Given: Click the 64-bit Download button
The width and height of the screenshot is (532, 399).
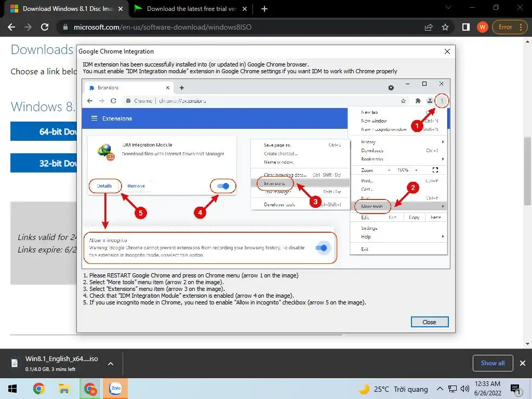Looking at the screenshot, I should (x=44, y=131).
